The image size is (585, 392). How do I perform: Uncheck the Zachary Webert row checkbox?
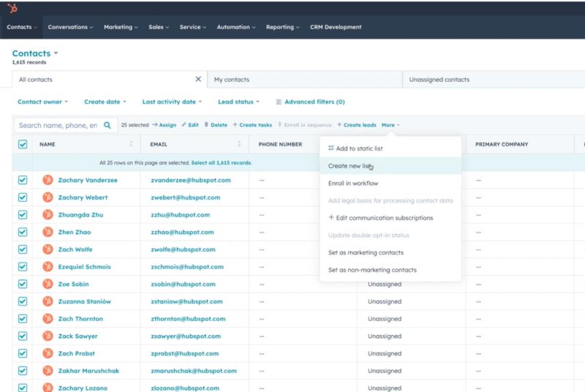click(23, 197)
